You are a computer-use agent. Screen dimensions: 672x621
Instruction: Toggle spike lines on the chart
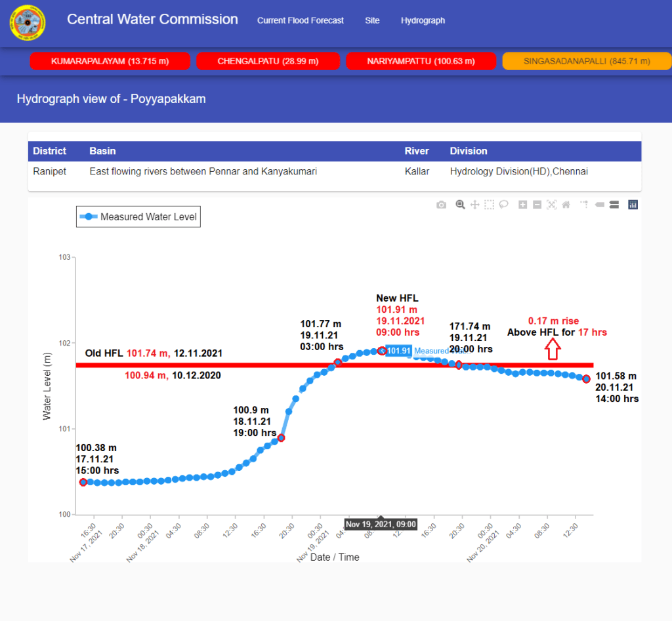(x=584, y=205)
